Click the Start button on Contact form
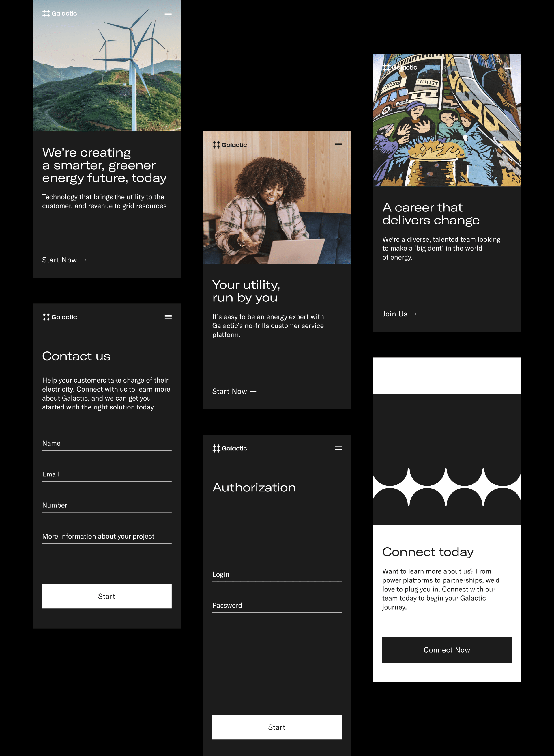 (x=107, y=595)
